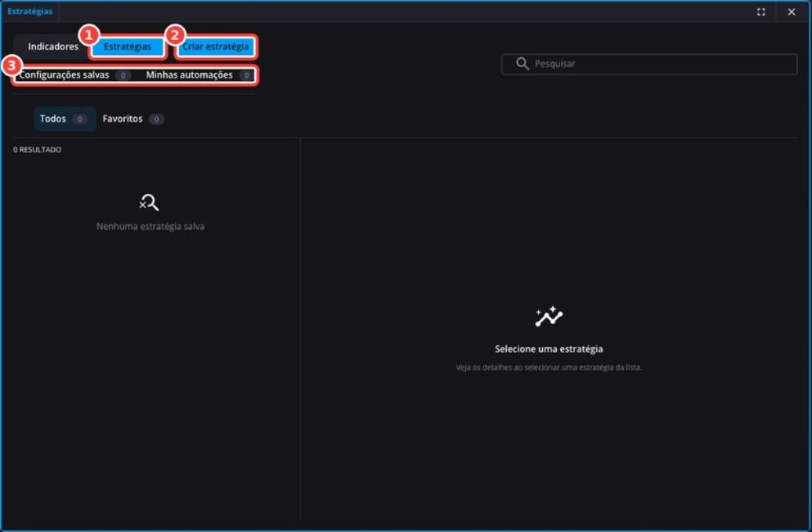Click the Criar estratégia button
Viewport: 812px width, 532px height.
tap(215, 47)
